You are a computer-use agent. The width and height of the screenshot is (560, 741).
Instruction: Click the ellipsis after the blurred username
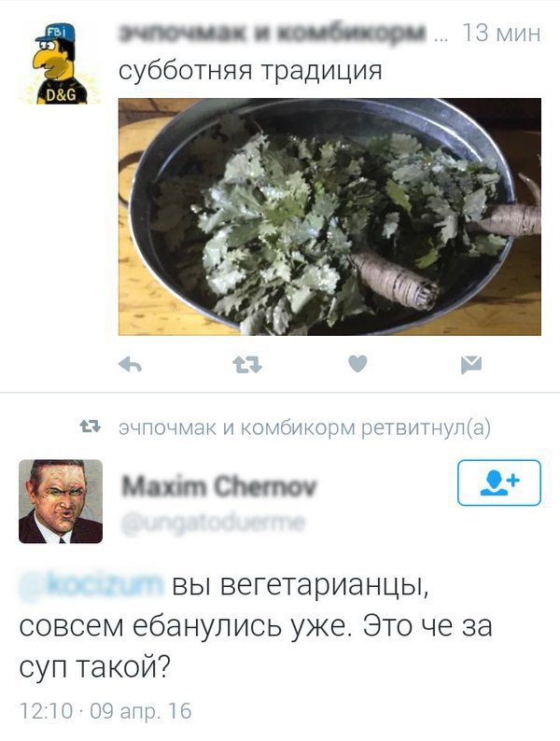441,38
